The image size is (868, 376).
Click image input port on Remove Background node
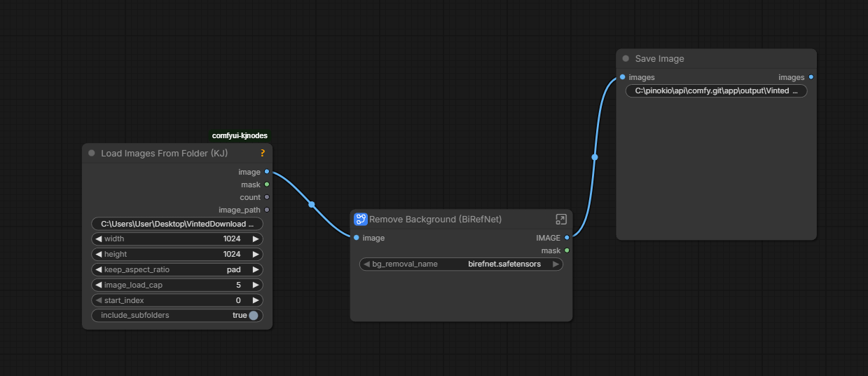[x=357, y=238]
